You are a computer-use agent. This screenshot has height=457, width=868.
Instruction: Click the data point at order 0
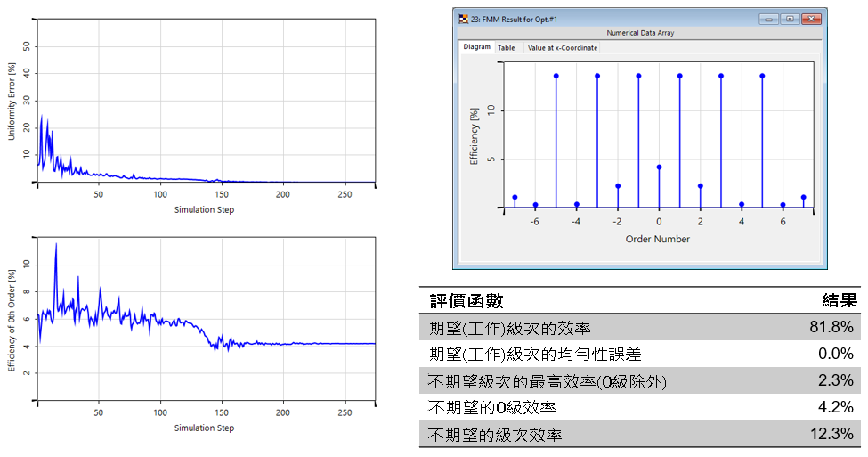(x=659, y=167)
